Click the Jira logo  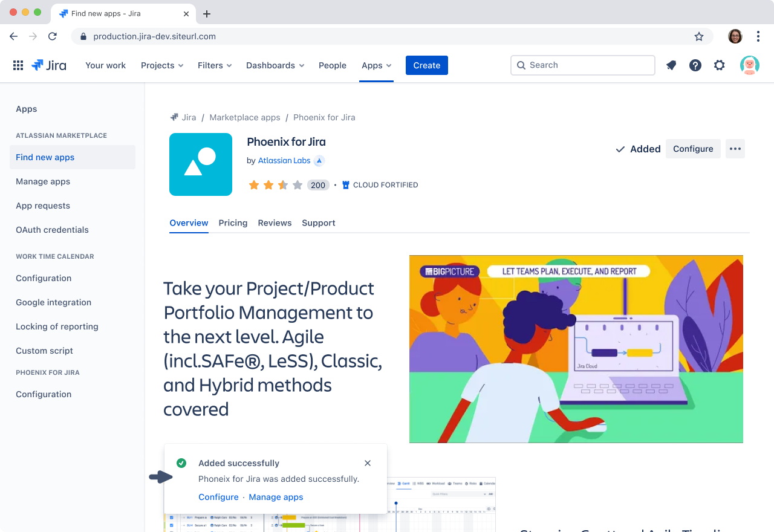coord(48,65)
